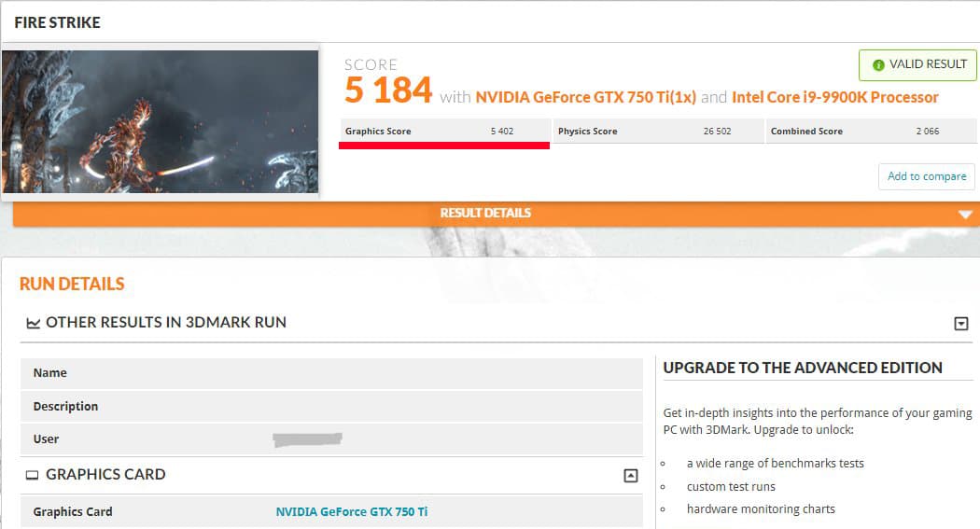Open NVIDIA GeForce GTX 750 Ti details link
The height and width of the screenshot is (529, 980).
coord(352,511)
